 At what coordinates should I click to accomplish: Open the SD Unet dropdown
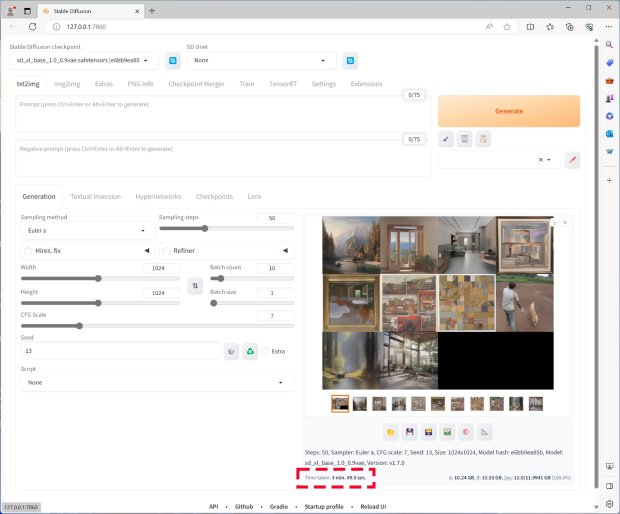[x=261, y=60]
